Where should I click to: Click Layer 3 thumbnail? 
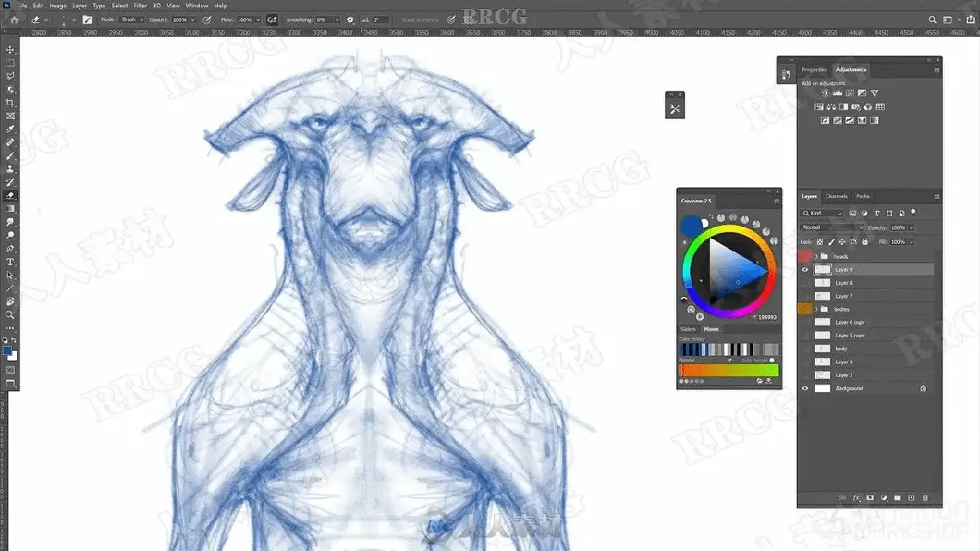tap(822, 362)
